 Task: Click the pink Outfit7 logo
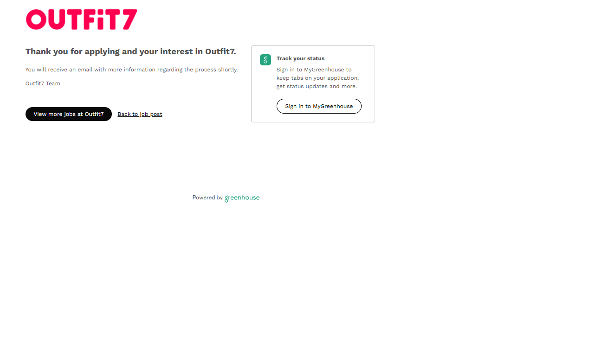tap(81, 19)
